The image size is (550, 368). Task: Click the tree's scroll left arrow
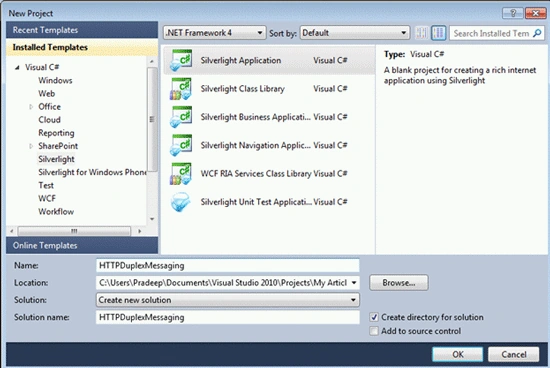coord(12,231)
